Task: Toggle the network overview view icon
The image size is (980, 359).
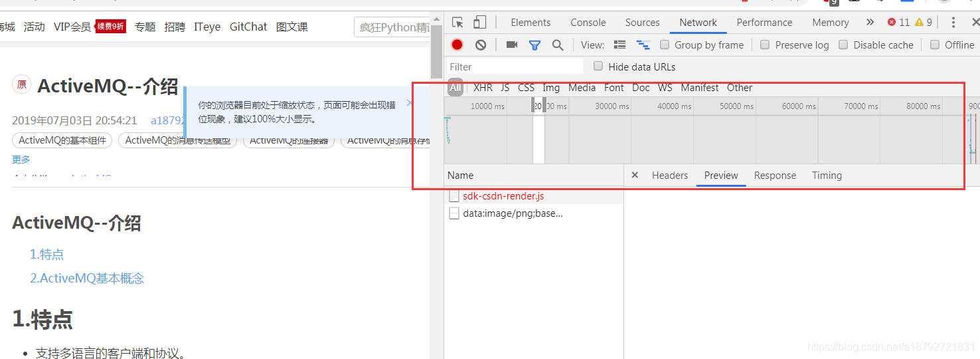Action: (x=643, y=45)
